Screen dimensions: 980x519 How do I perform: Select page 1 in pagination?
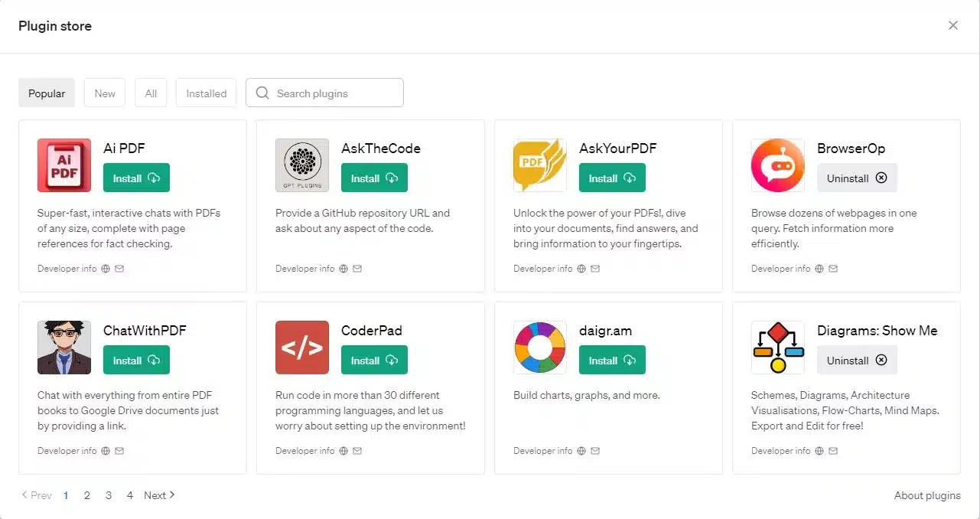[66, 495]
